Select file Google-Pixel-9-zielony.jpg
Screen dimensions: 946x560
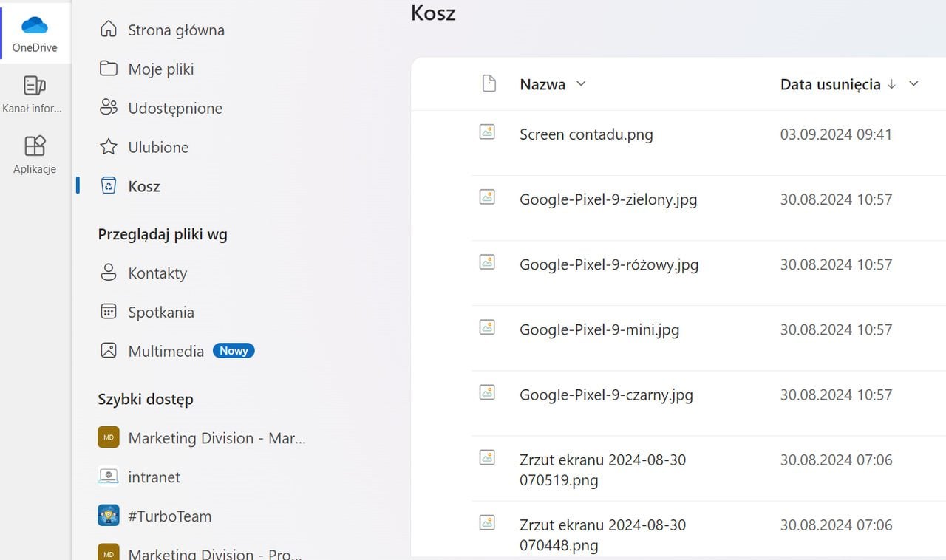pos(608,199)
